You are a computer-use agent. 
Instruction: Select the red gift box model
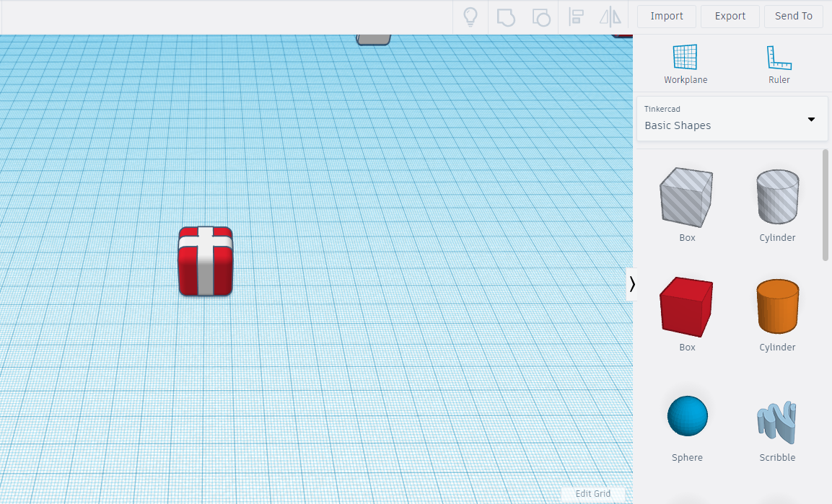click(x=206, y=261)
